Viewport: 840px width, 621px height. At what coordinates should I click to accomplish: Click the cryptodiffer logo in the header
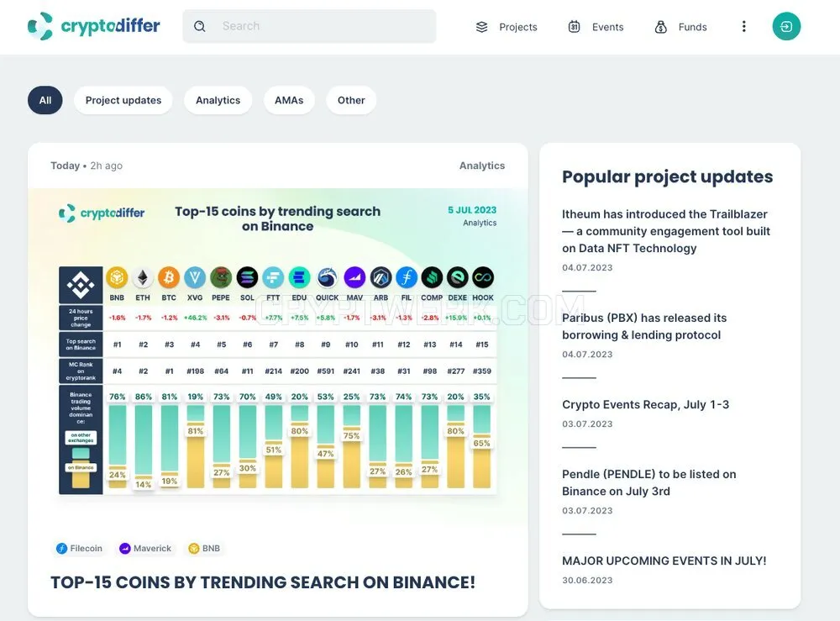[x=94, y=26]
